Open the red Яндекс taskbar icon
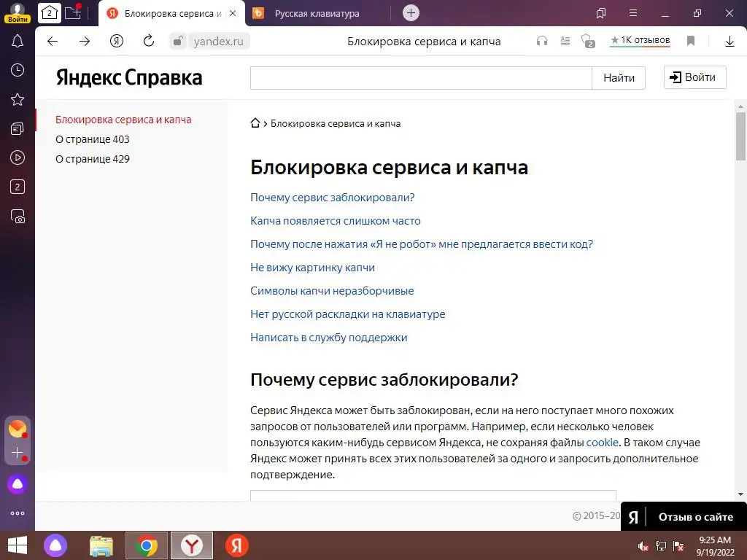The width and height of the screenshot is (747, 560). point(237,545)
